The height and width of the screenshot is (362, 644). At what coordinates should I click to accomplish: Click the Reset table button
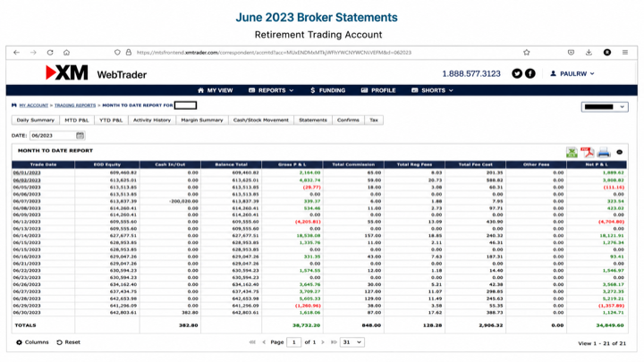69,342
